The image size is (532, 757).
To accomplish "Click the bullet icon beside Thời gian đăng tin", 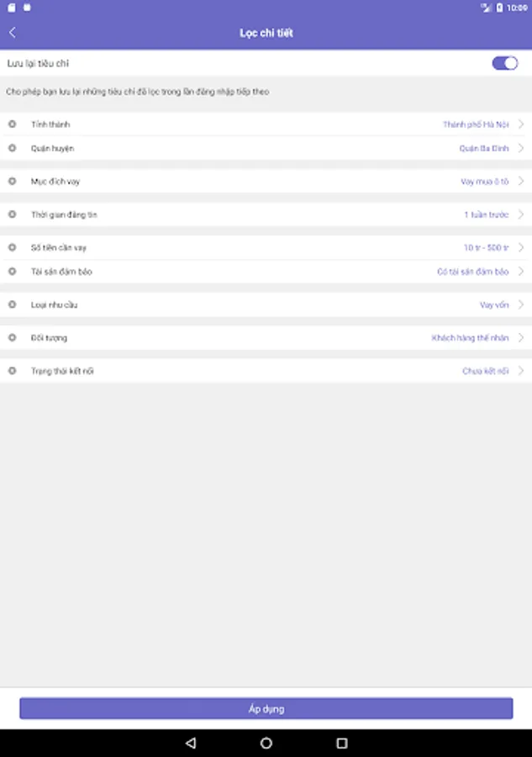I will (x=12, y=214).
